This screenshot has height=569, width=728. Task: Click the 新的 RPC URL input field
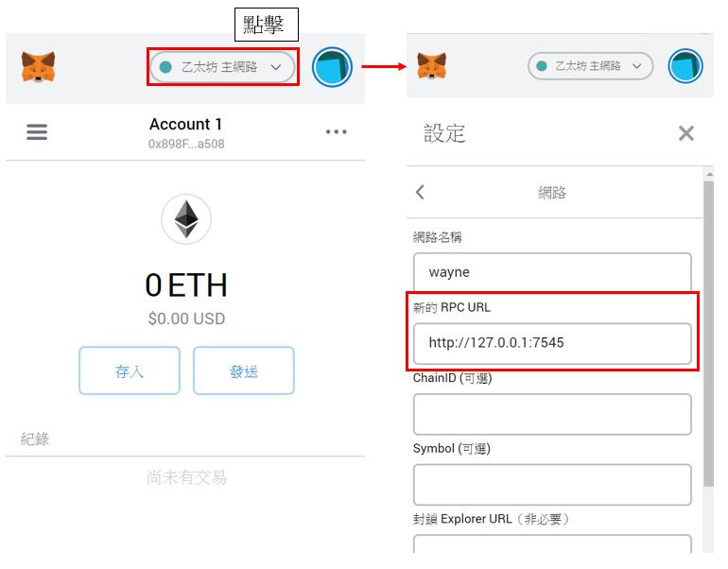(552, 343)
